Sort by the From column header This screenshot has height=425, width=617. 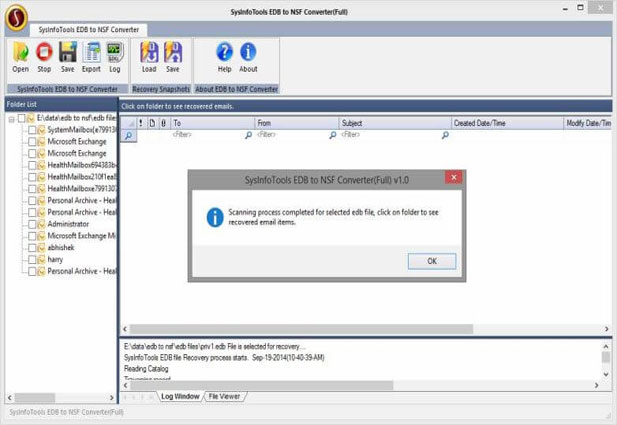pos(297,123)
